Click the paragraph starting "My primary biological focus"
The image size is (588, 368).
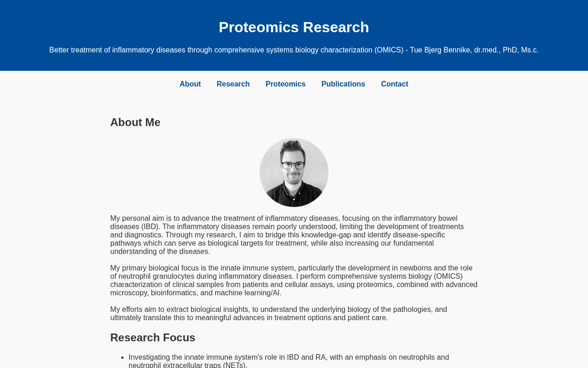pos(294,281)
